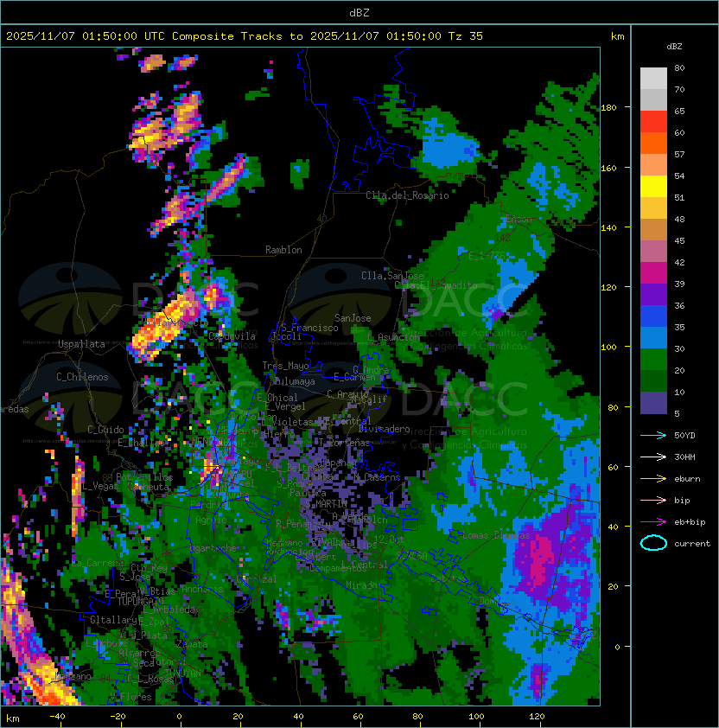The width and height of the screenshot is (719, 728).
Task: Click the 'Lomas_Blancas' place label
Action: tap(496, 535)
